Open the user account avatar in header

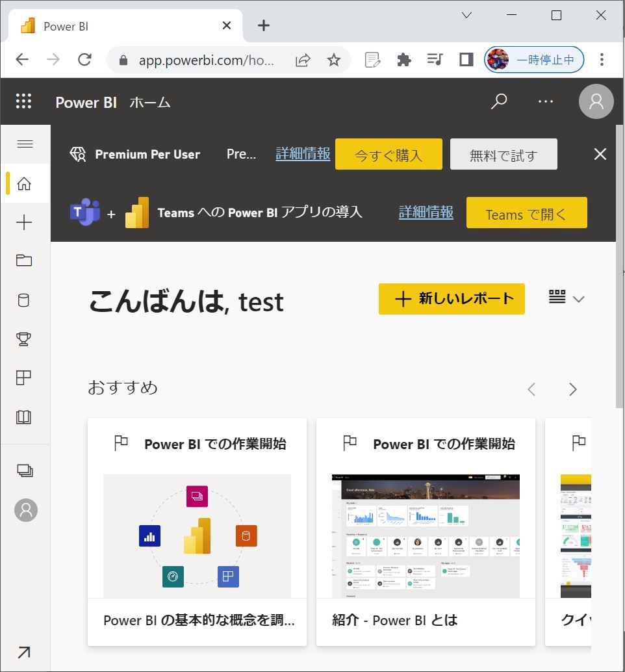(596, 101)
